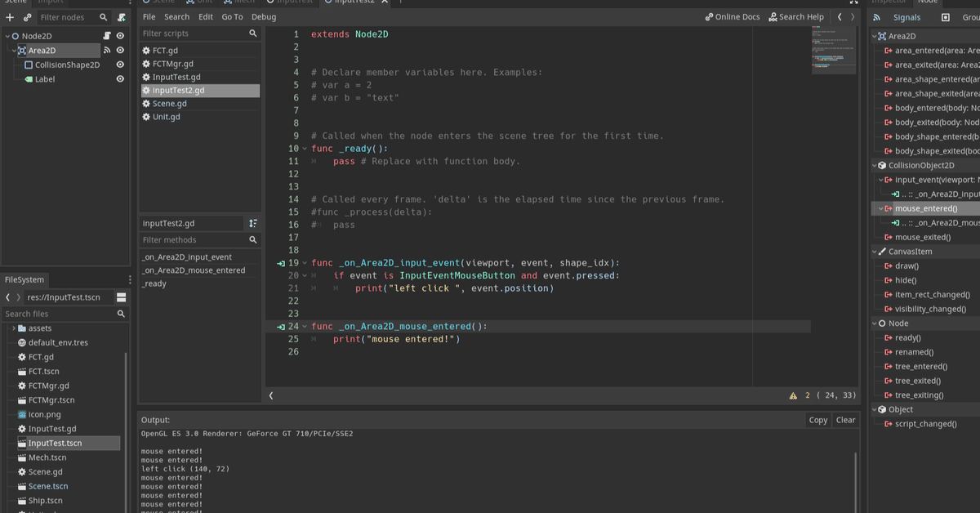The width and height of the screenshot is (980, 513).
Task: Copy the output log
Action: tap(818, 420)
